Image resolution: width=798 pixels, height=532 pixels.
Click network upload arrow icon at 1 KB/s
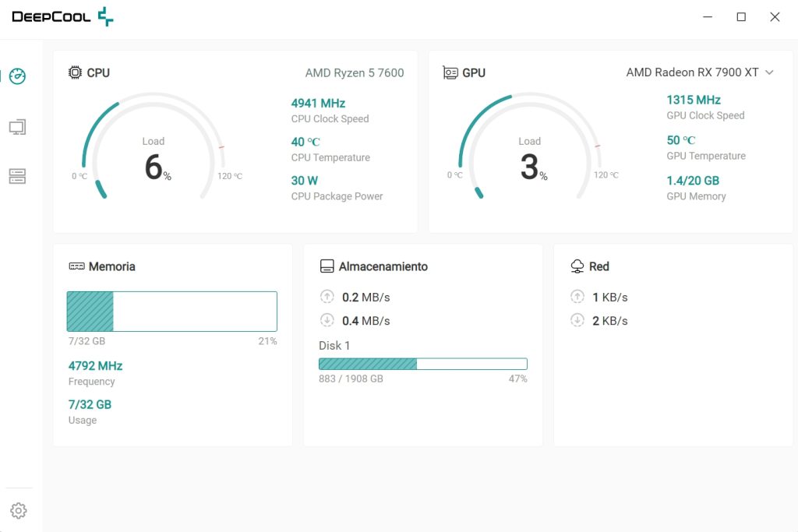[x=577, y=297]
